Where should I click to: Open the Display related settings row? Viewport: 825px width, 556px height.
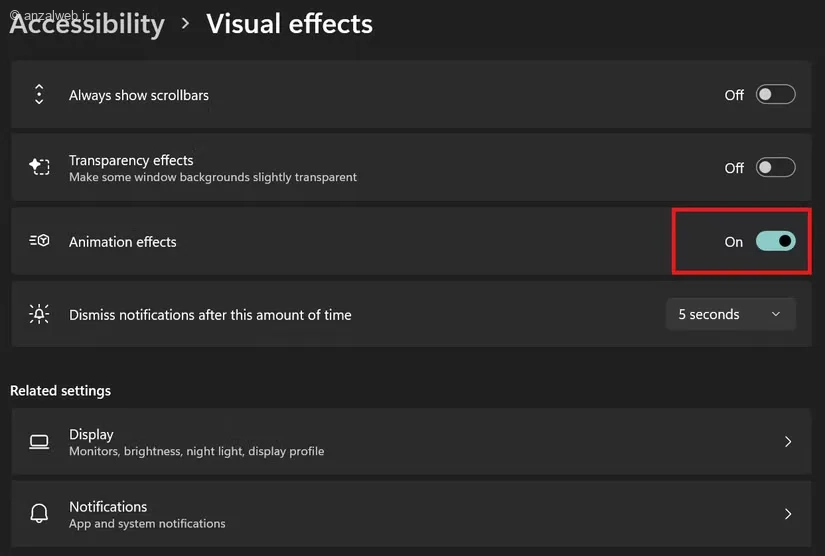tap(411, 441)
